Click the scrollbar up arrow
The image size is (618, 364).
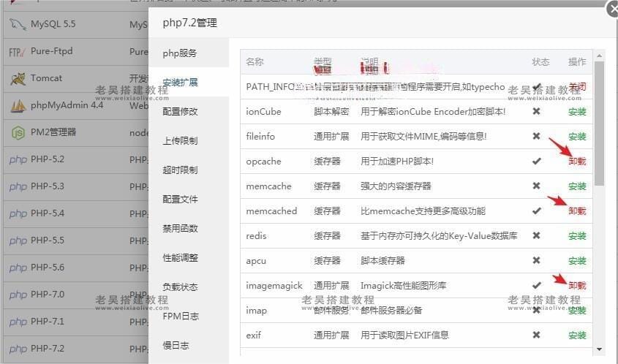(600, 56)
